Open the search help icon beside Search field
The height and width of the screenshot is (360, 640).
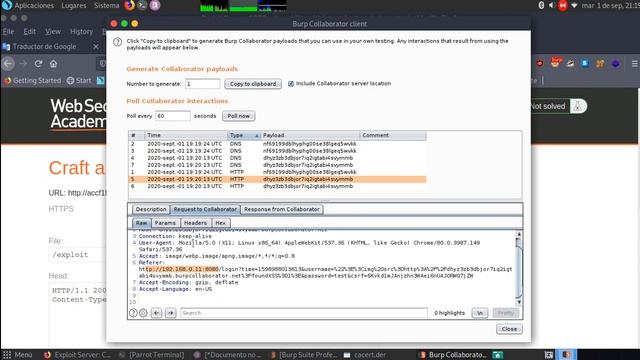click(133, 313)
